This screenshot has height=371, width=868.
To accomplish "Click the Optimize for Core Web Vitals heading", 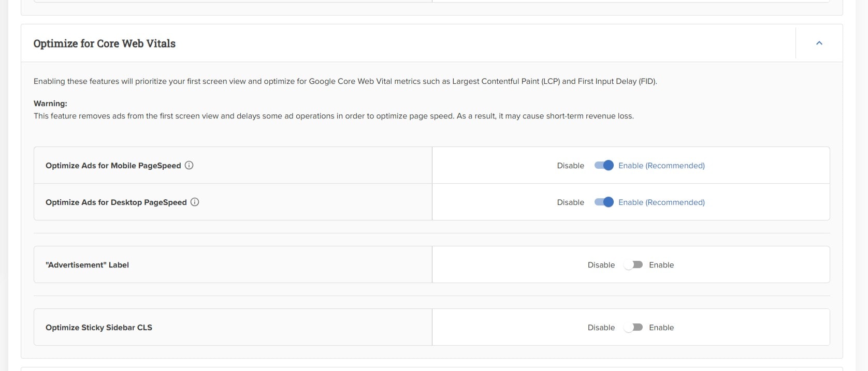I will (105, 43).
